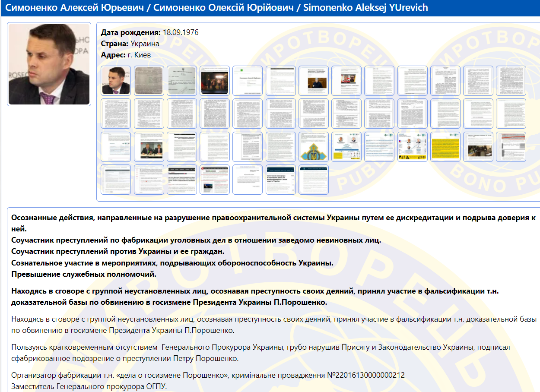Open the third thumbnail, signed official letter

pos(181,81)
